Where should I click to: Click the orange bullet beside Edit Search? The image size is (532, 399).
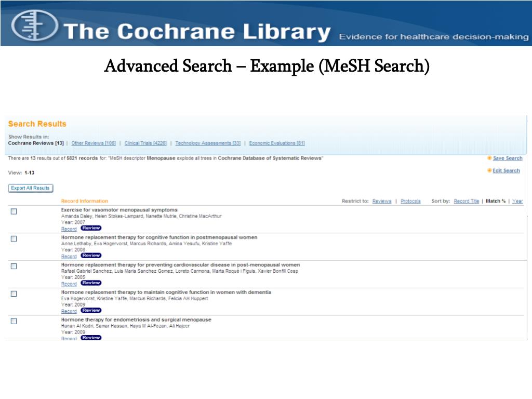489,170
